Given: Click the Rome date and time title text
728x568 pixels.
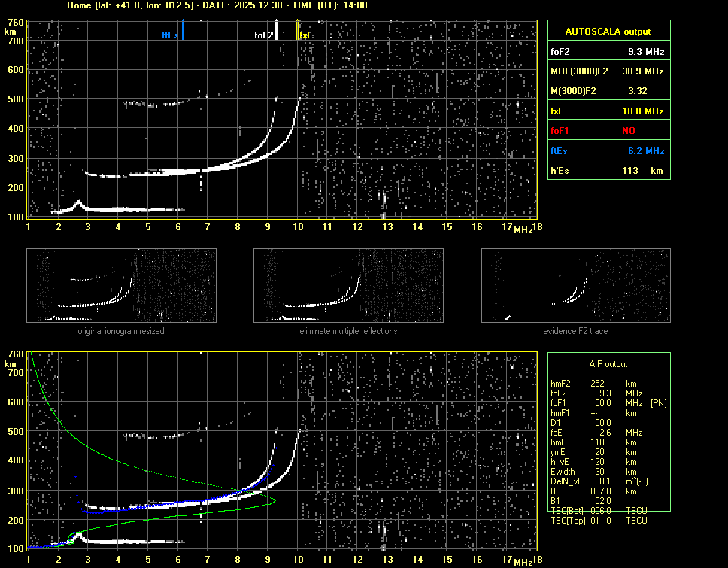Looking at the screenshot, I should coord(217,5).
